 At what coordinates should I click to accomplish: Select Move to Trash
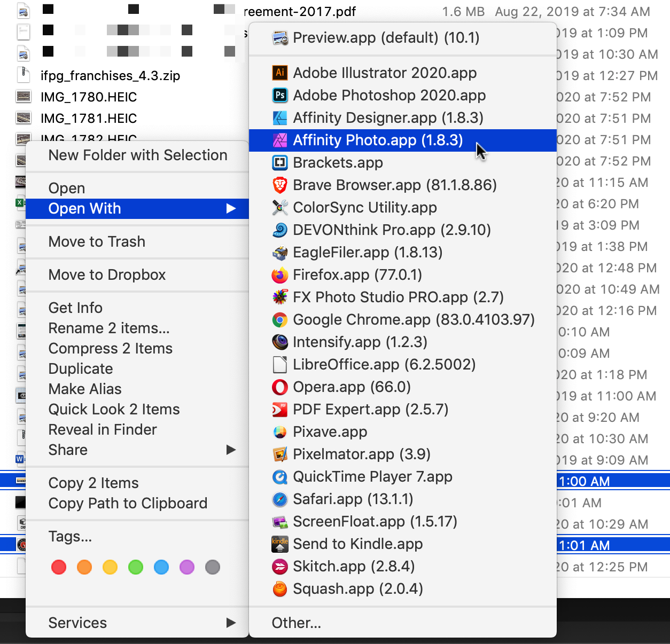click(137, 242)
